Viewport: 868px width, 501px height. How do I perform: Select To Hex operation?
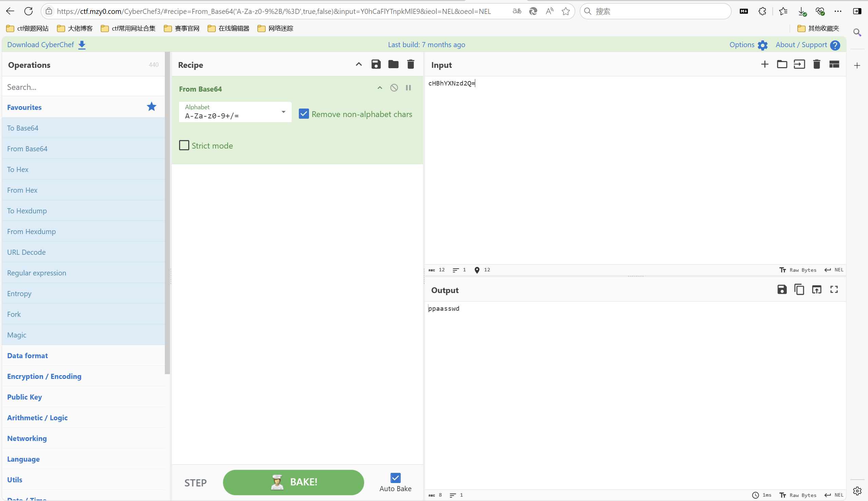point(83,169)
